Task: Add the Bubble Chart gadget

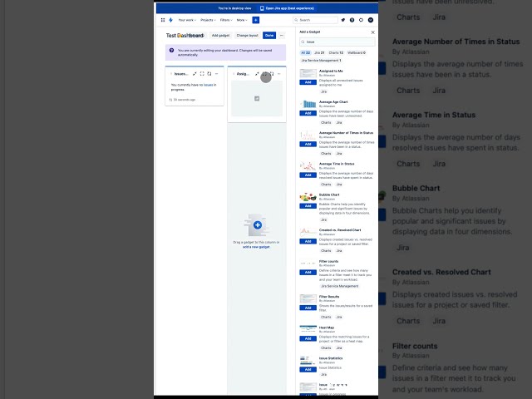Action: click(x=308, y=206)
